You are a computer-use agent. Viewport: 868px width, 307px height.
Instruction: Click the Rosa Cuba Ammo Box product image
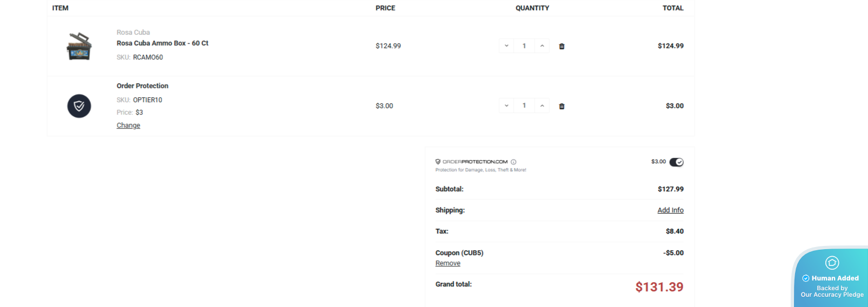[x=79, y=46]
